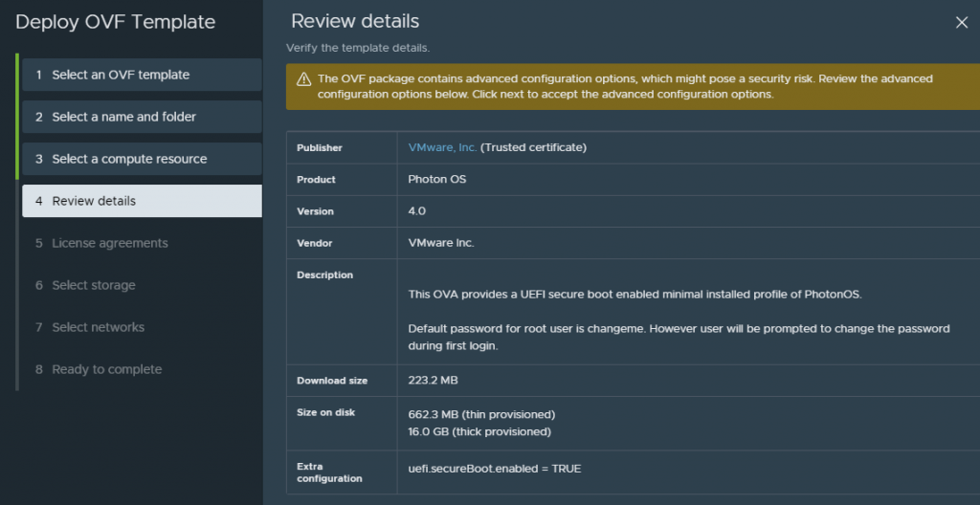Click the Publisher row label
This screenshot has width=980, height=505.
coord(320,148)
